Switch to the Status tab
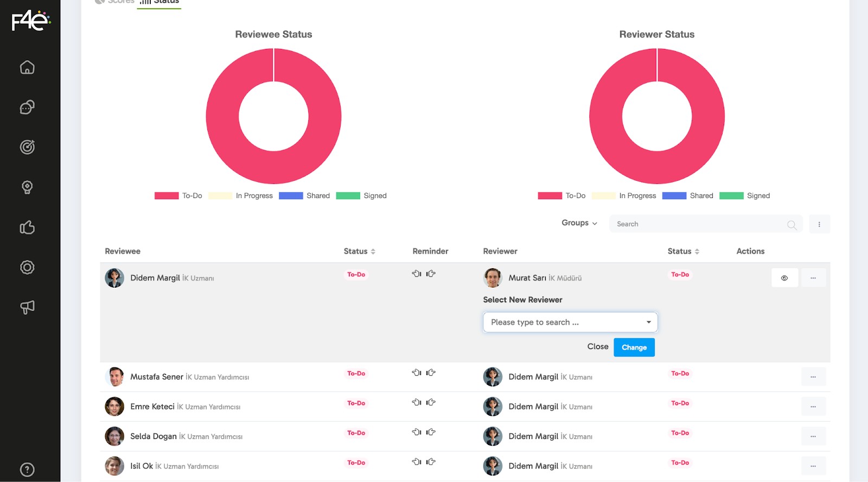Image resolution: width=868 pixels, height=482 pixels. coord(159,2)
